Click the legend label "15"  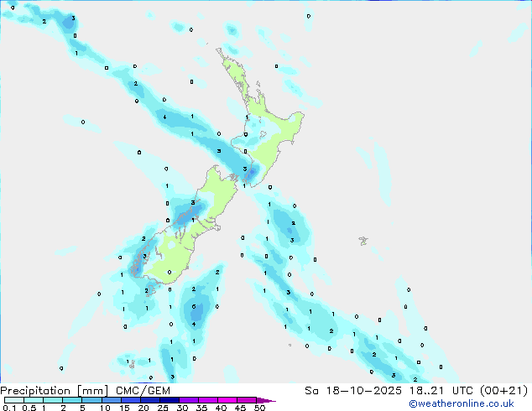[124, 408]
